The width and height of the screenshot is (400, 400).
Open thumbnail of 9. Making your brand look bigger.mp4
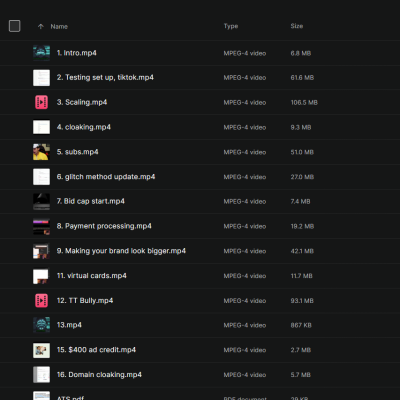(x=41, y=251)
